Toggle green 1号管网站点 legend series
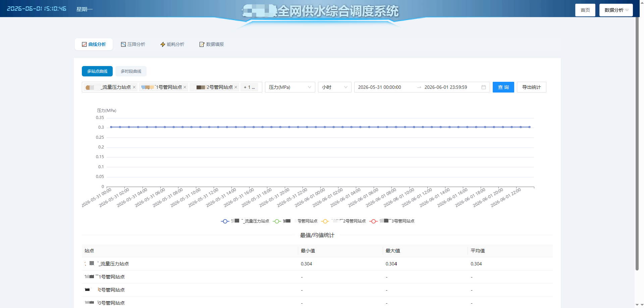Viewport: 644px width, 308px height. [295, 221]
